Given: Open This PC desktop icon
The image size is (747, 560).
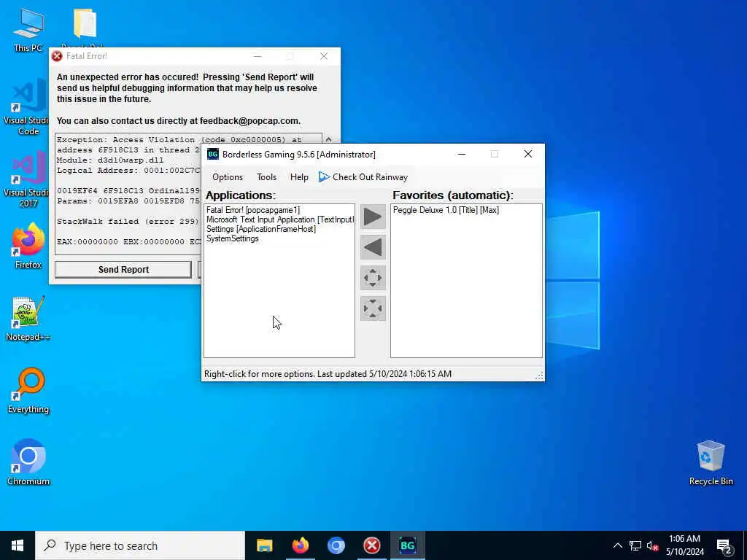Looking at the screenshot, I should tap(28, 30).
